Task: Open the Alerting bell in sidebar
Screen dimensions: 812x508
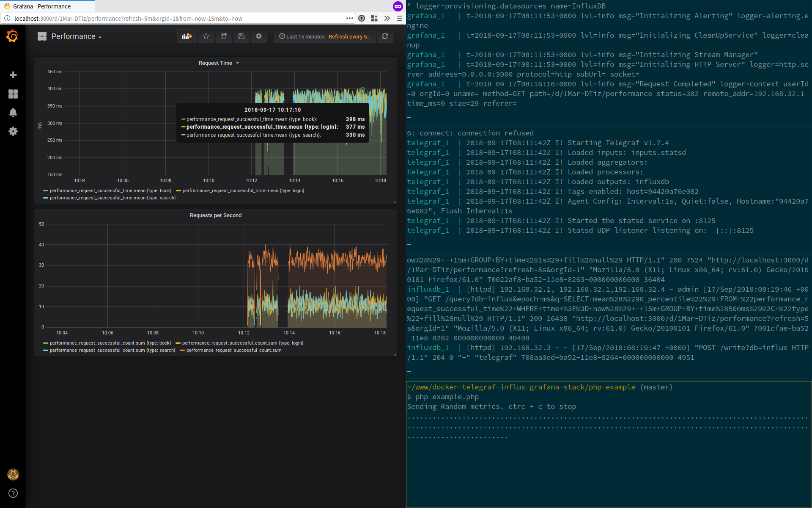Action: click(13, 113)
